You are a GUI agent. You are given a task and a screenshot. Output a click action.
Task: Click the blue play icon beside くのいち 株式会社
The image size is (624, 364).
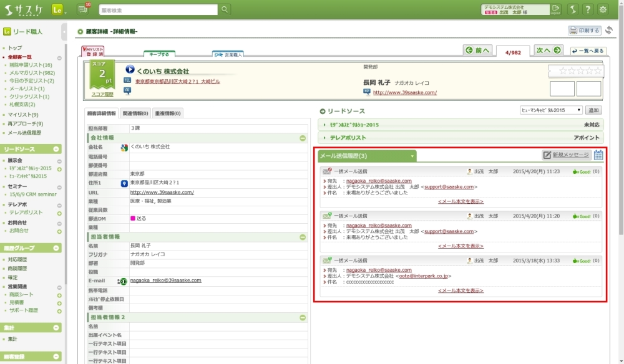[130, 70]
